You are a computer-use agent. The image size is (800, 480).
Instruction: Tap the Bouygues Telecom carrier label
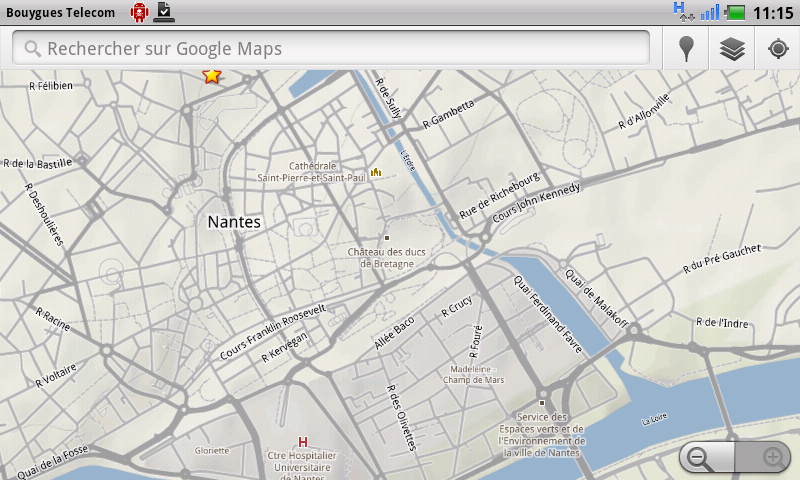point(60,13)
